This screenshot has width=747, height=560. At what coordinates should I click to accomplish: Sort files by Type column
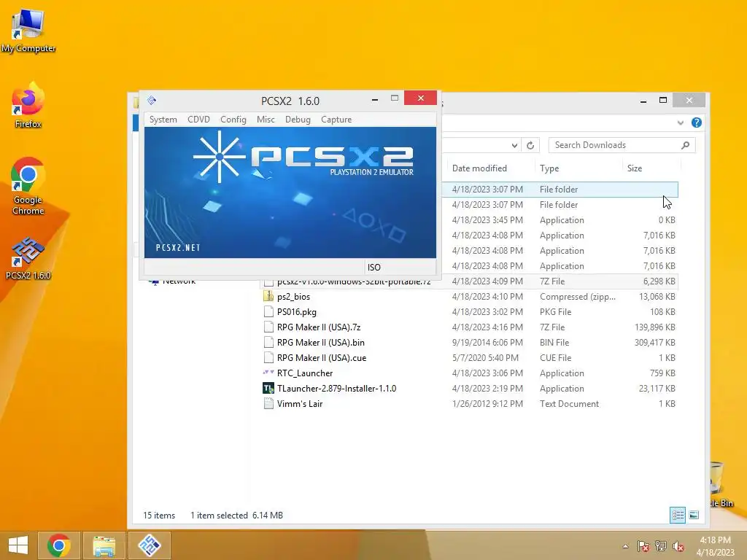tap(549, 168)
